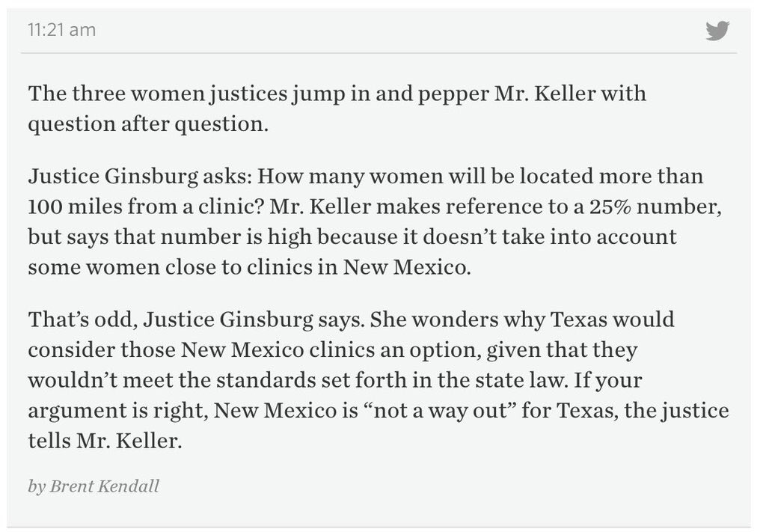Screen dimensions: 766x532
Task: Click 'New Mexico' ending the second paragraph
Action: tap(406, 267)
